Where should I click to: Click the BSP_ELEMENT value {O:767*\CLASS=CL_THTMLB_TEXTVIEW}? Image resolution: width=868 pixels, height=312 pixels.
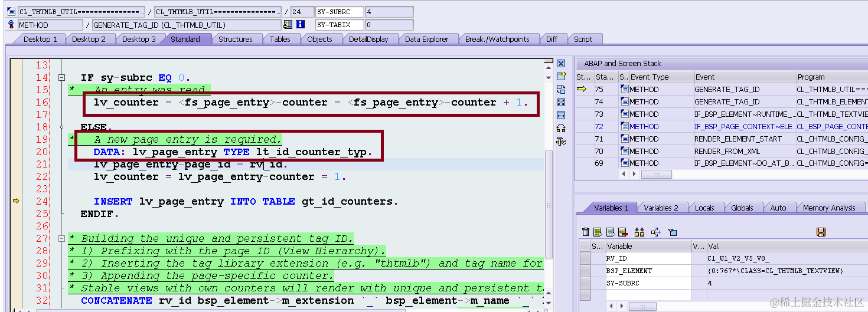775,271
